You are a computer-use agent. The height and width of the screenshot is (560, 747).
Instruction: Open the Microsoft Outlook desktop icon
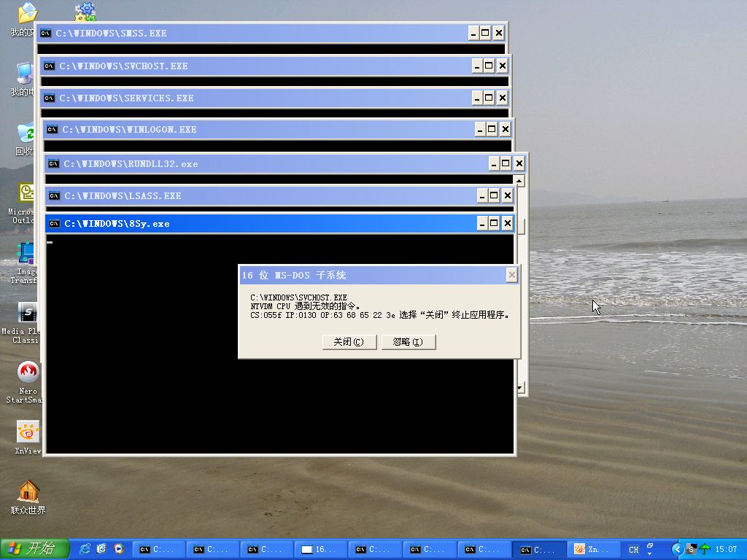tap(26, 194)
